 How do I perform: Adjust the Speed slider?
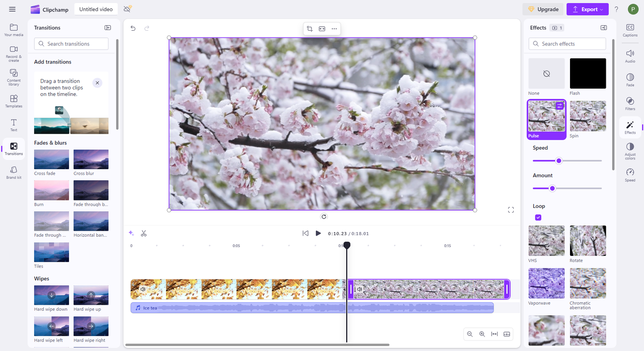tap(558, 161)
